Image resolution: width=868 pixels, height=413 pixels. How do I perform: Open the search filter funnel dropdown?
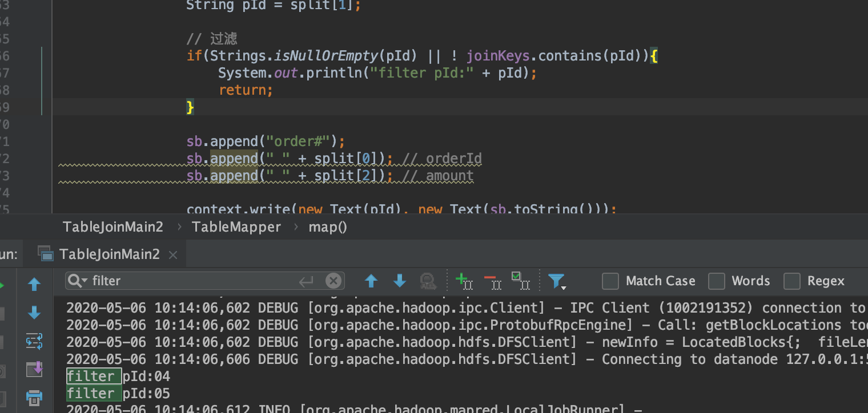557,281
